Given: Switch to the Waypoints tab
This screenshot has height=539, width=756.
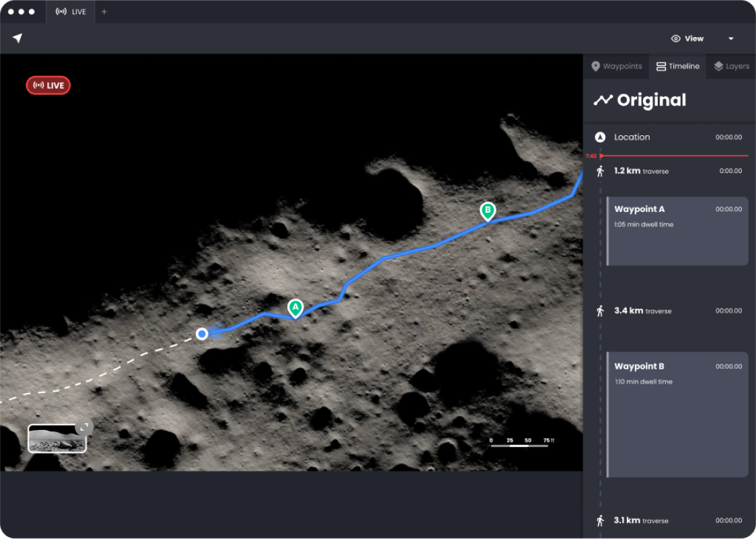Looking at the screenshot, I should point(617,66).
